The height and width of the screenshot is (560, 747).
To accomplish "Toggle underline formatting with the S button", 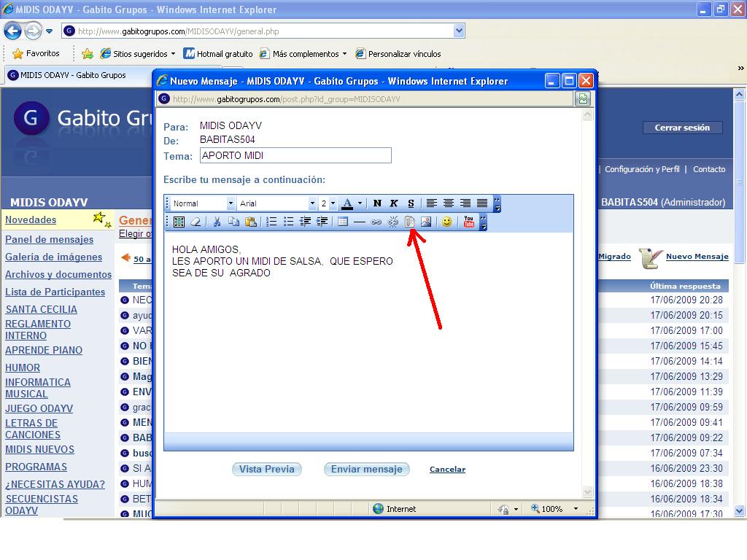I will (411, 203).
